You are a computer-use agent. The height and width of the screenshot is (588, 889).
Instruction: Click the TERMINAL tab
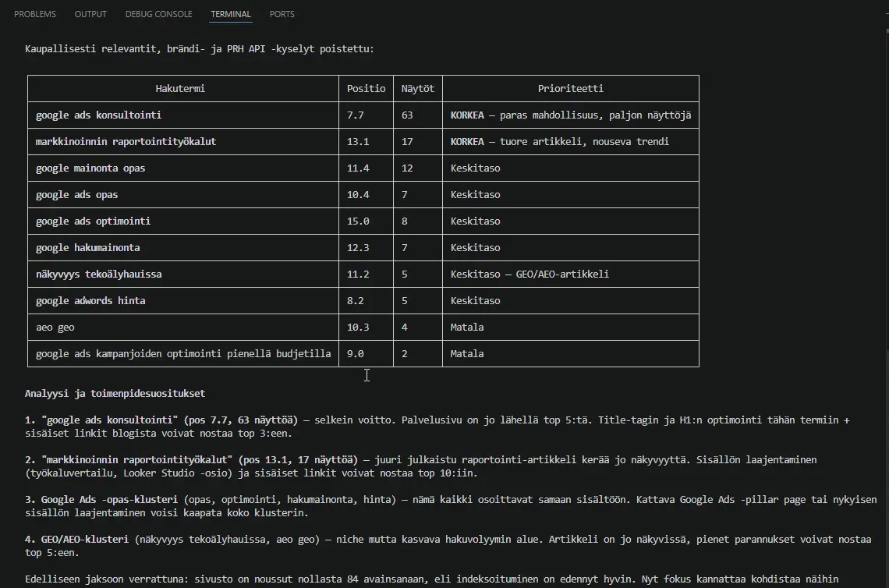coord(231,14)
